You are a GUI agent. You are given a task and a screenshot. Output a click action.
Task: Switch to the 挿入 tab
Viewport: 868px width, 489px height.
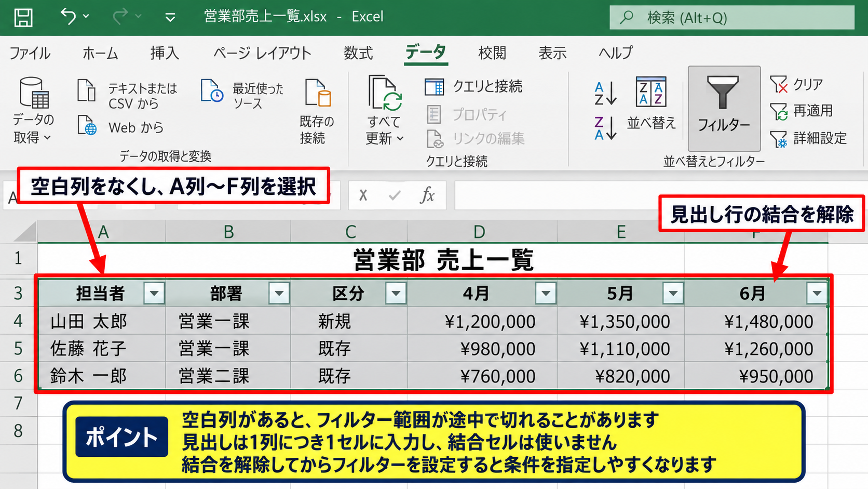pos(165,53)
